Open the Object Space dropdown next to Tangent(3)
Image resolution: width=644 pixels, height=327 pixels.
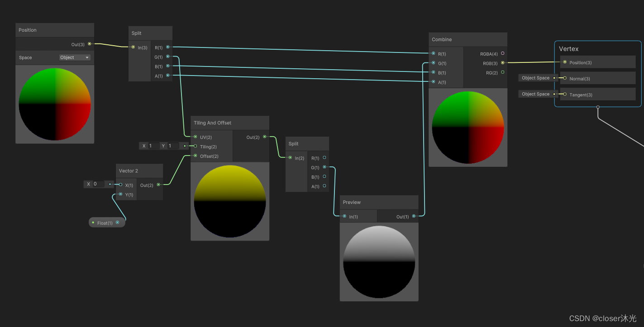click(536, 94)
